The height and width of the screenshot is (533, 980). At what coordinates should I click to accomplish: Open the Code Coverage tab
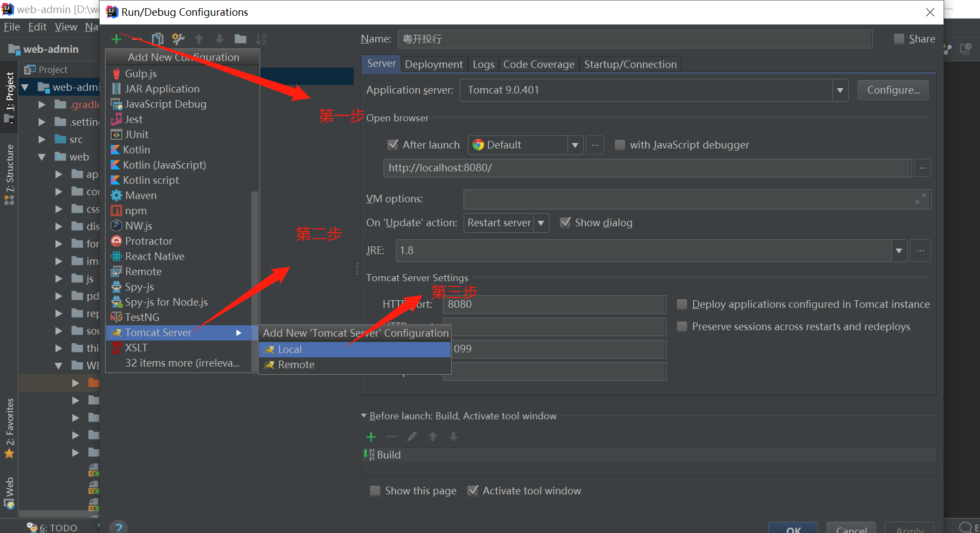point(539,64)
